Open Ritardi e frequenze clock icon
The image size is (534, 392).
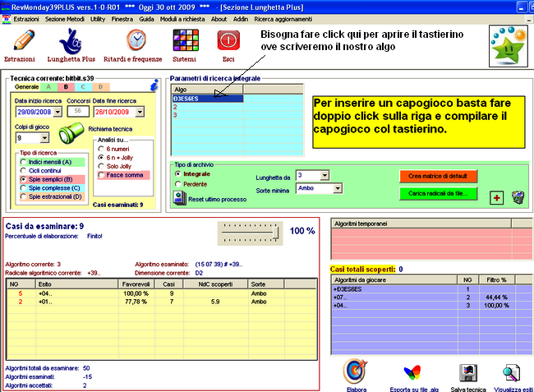[136, 40]
